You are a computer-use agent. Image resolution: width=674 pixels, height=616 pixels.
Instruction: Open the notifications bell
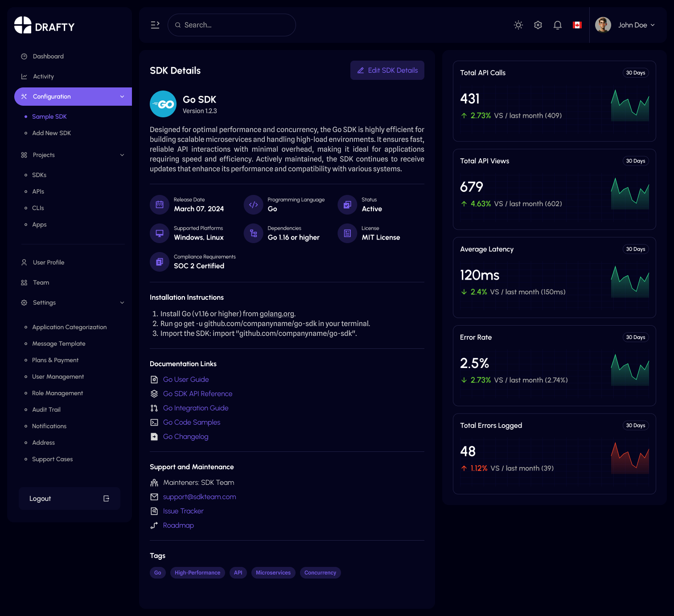[558, 25]
